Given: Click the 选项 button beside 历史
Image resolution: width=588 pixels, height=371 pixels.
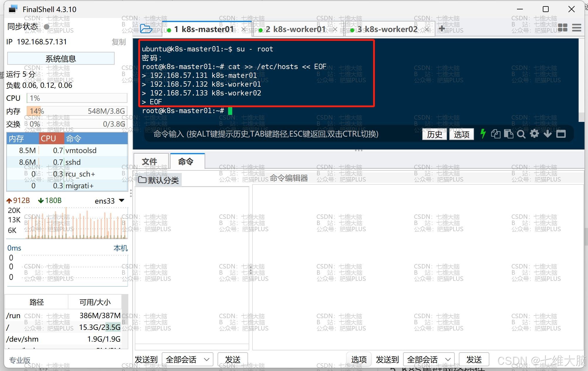Looking at the screenshot, I should [461, 134].
